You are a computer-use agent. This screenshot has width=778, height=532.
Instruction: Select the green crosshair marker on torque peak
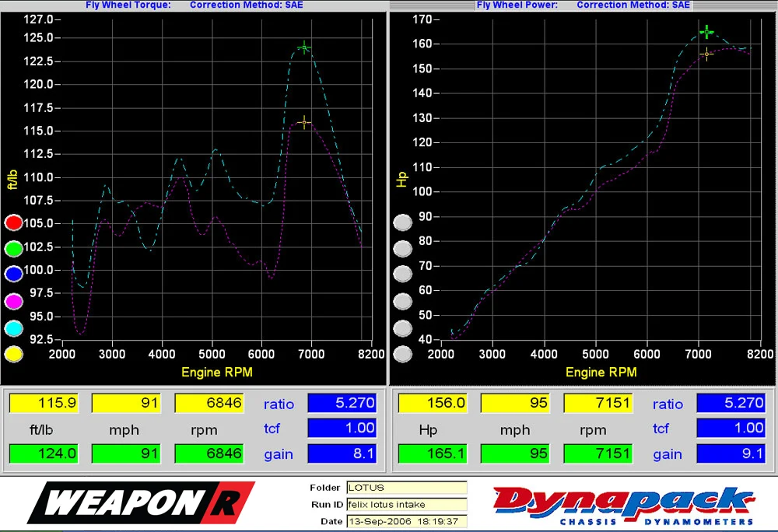pyautogui.click(x=304, y=47)
